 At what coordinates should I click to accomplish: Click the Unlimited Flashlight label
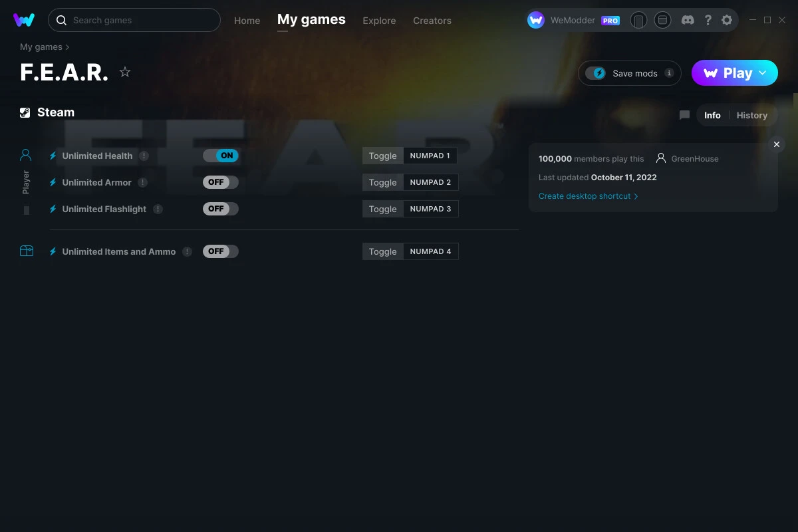point(104,209)
